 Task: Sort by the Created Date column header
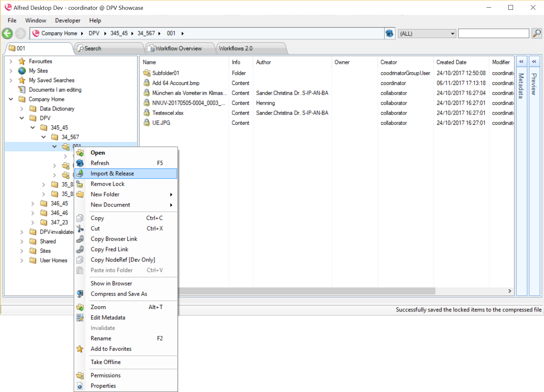click(x=451, y=62)
